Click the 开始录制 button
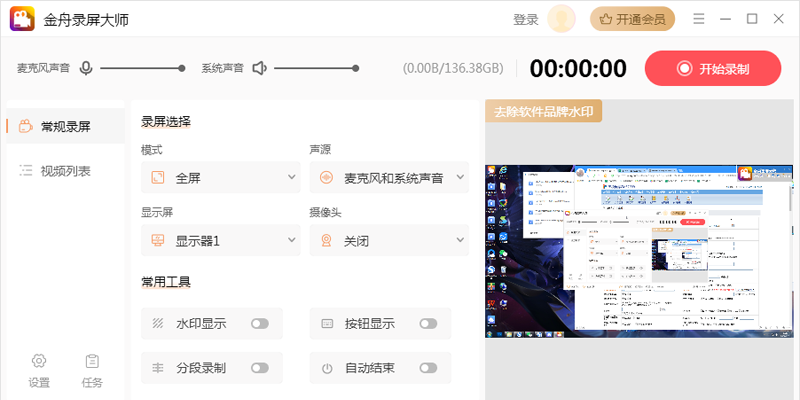 [x=713, y=68]
